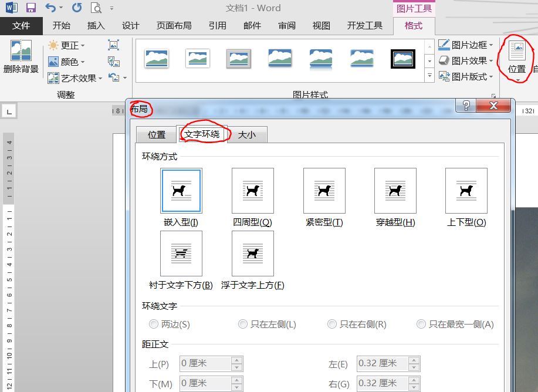Click the Right (右) distance input field
This screenshot has height=392, width=538.
383,383
